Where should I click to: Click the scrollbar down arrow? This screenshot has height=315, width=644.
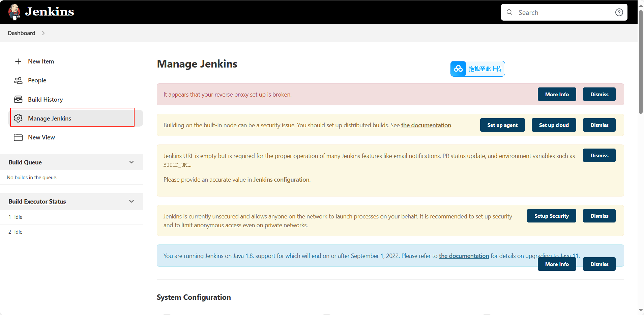pyautogui.click(x=641, y=310)
